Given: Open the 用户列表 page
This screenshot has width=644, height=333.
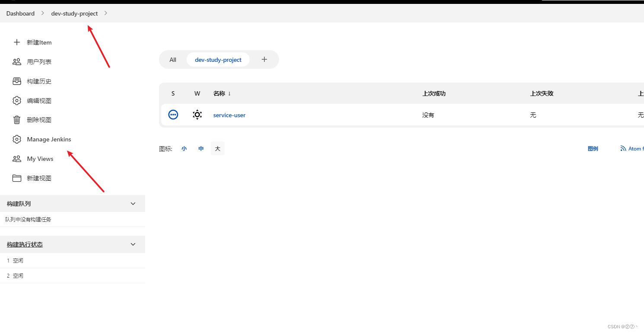Looking at the screenshot, I should [39, 62].
